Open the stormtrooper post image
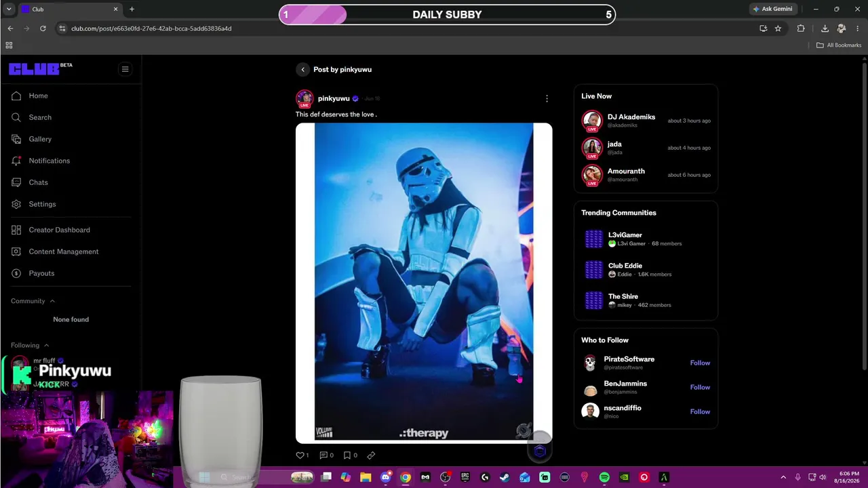The height and width of the screenshot is (488, 868). (424, 283)
